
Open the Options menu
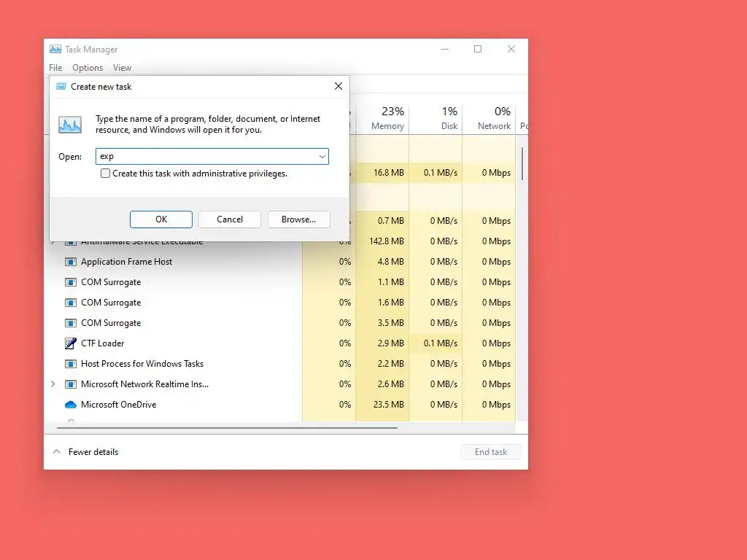[x=88, y=68]
